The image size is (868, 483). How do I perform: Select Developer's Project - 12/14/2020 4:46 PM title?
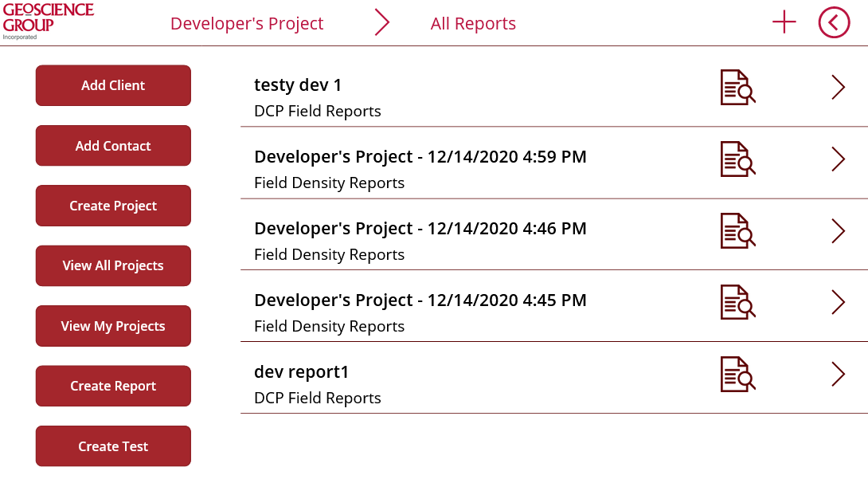pyautogui.click(x=420, y=228)
